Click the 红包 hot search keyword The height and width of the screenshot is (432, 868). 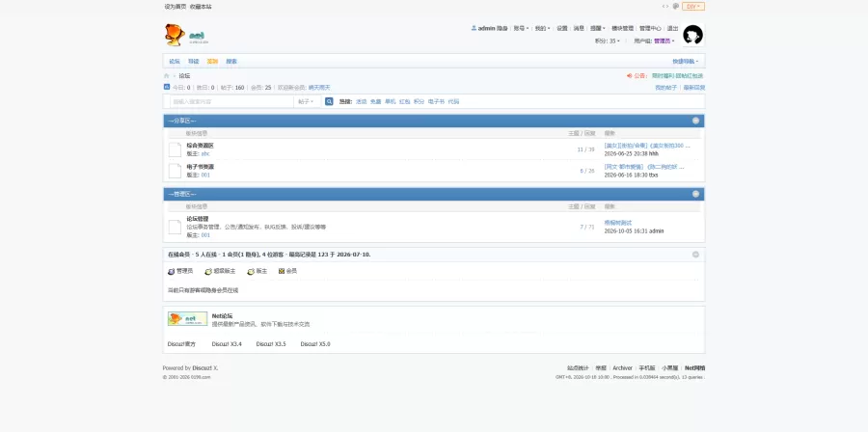404,102
